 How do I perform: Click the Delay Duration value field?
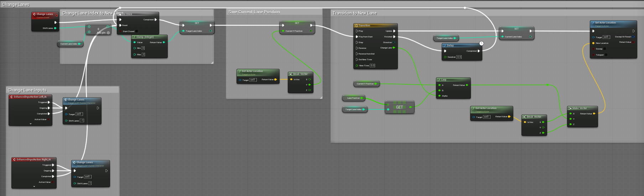tap(459, 57)
